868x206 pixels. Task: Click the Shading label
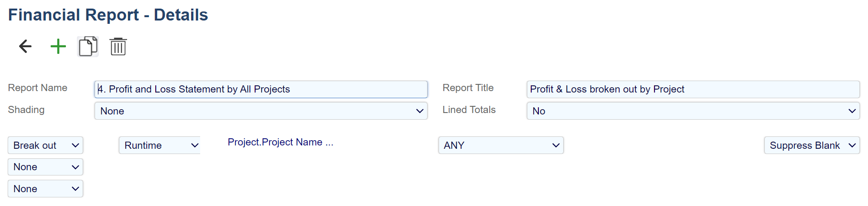pos(26,110)
